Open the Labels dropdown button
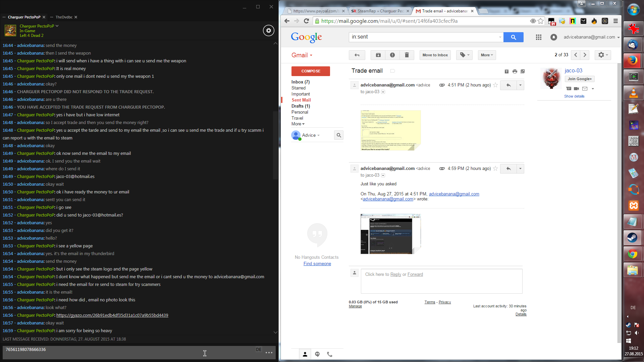Screen dimensions: 644x362 [464, 55]
